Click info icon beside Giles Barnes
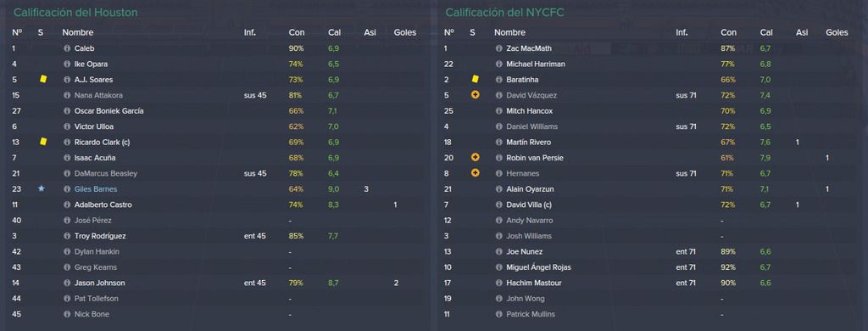868x331 pixels. 68,189
